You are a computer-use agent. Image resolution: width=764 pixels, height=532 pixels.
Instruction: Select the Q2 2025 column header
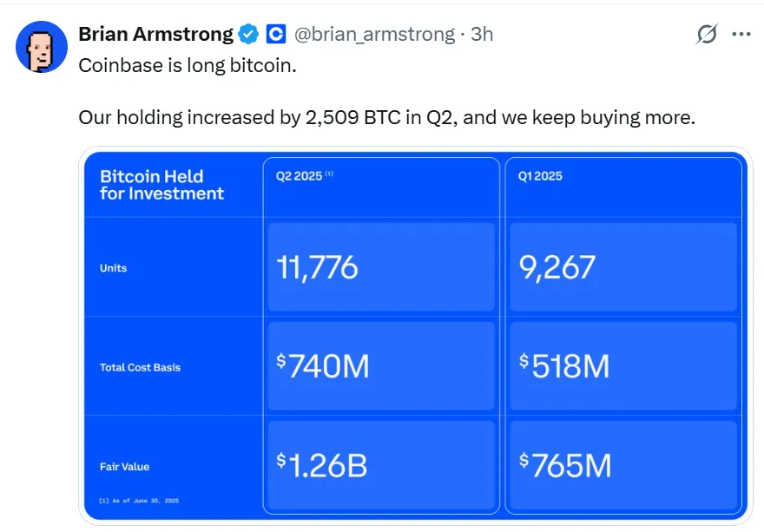[299, 176]
